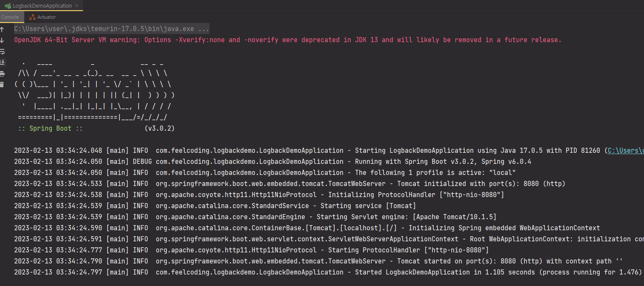This screenshot has height=286, width=644.
Task: Click the OpenJDK deprecation warning text
Action: (288, 40)
